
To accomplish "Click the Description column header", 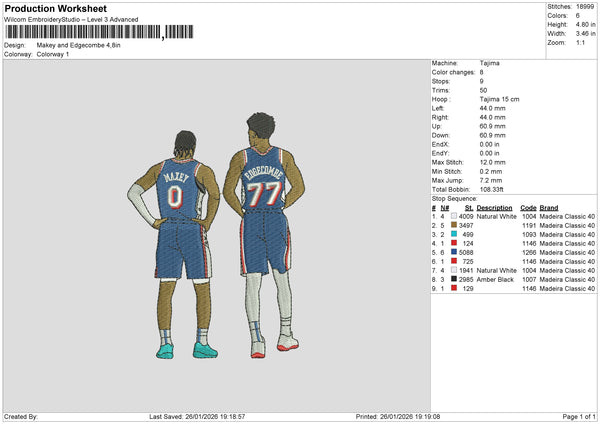I will [x=494, y=207].
